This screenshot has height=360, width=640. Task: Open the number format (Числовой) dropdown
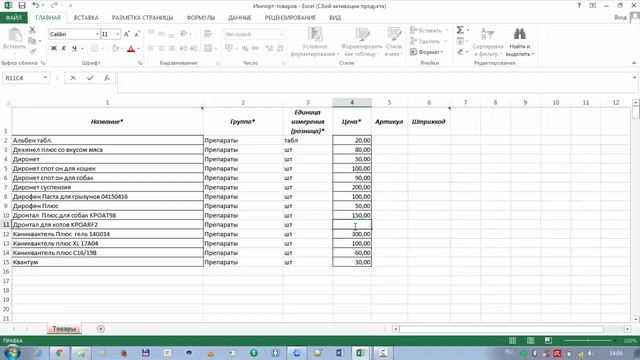(281, 34)
